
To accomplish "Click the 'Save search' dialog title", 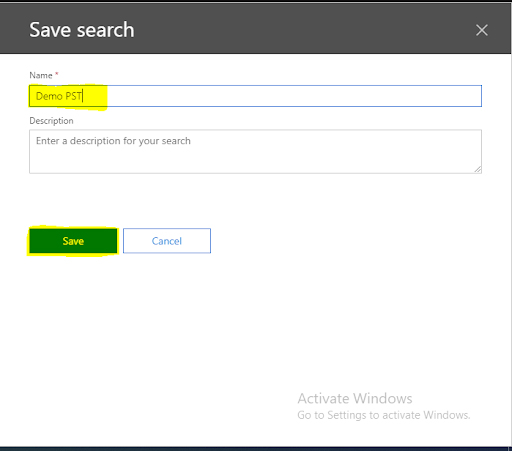I will (x=82, y=30).
